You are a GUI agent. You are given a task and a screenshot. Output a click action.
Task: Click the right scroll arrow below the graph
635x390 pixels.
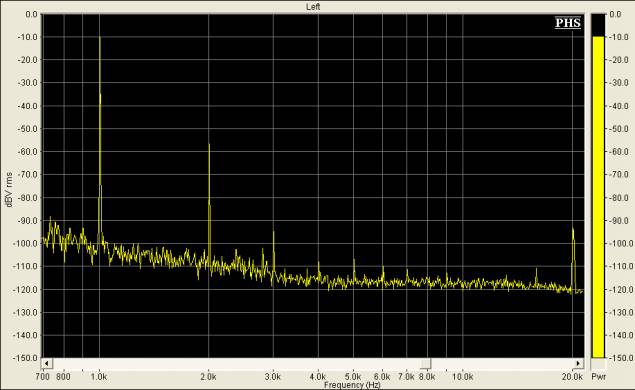click(x=578, y=363)
